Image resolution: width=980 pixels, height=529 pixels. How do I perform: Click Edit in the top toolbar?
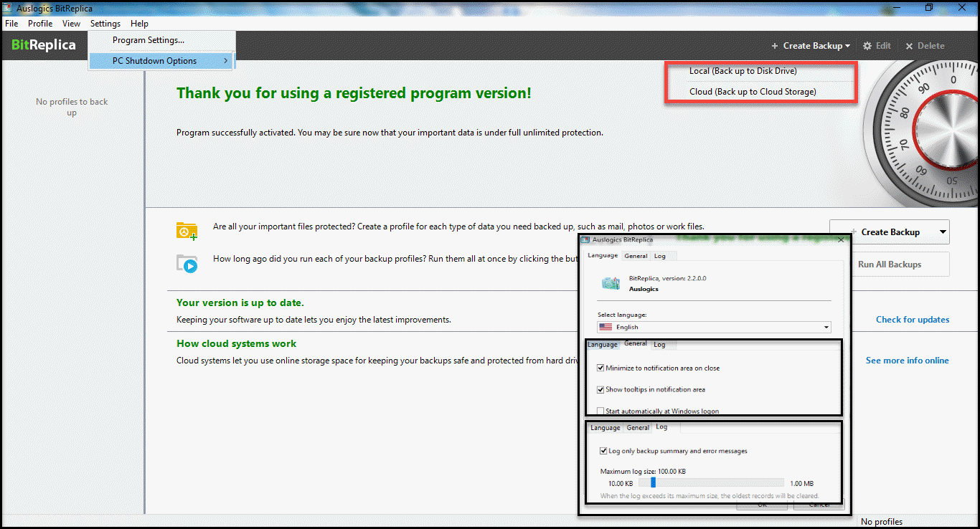[x=883, y=46]
